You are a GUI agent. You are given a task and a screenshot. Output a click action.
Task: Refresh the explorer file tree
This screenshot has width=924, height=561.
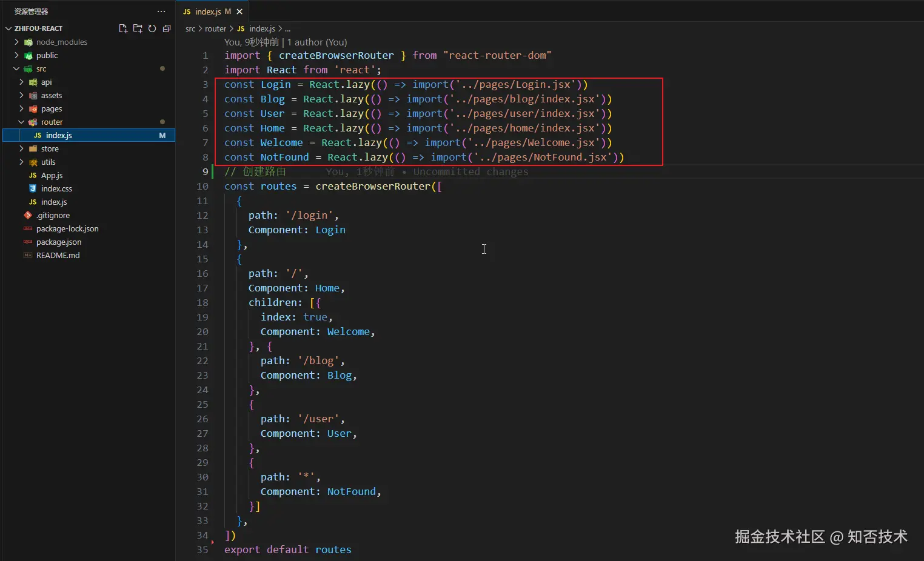(152, 28)
